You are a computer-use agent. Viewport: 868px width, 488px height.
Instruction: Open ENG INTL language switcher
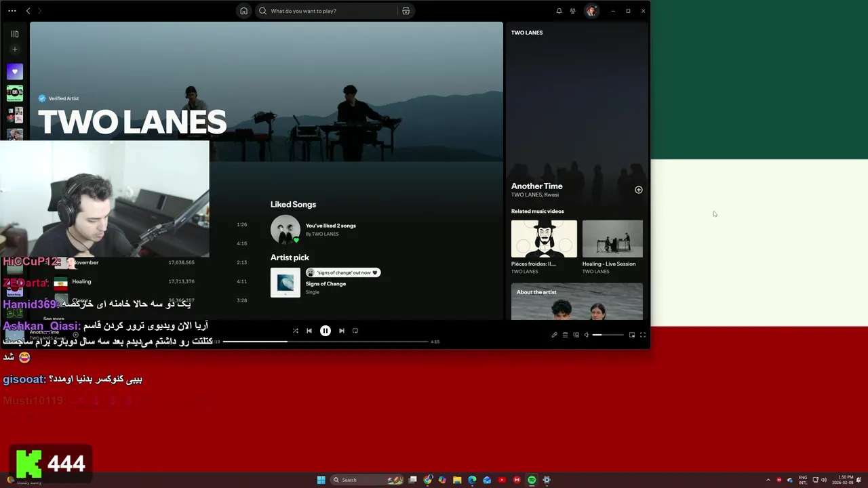click(x=803, y=480)
